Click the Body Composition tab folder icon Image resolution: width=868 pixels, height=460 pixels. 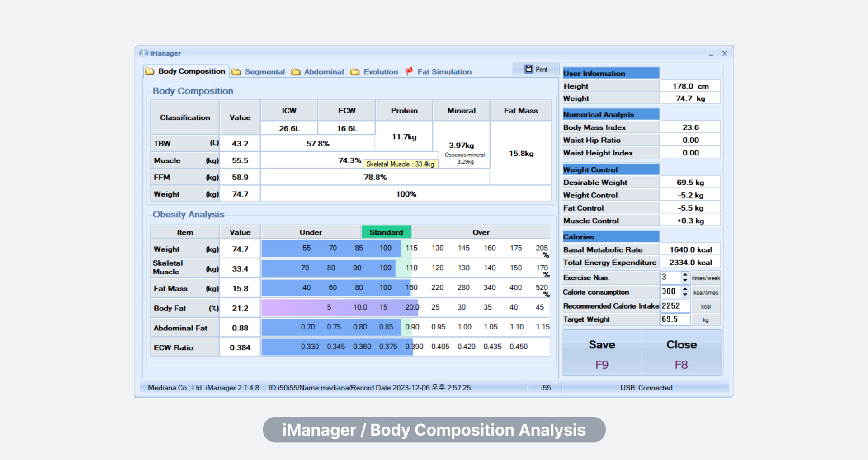pyautogui.click(x=150, y=71)
